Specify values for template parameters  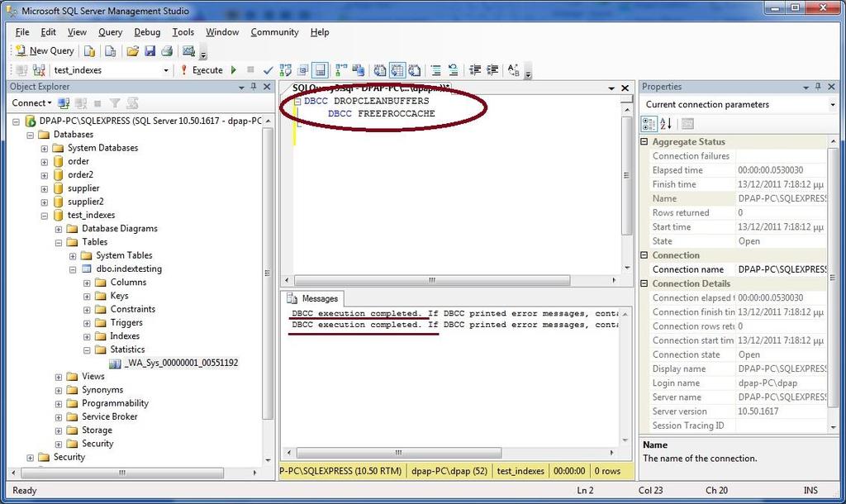(513, 70)
